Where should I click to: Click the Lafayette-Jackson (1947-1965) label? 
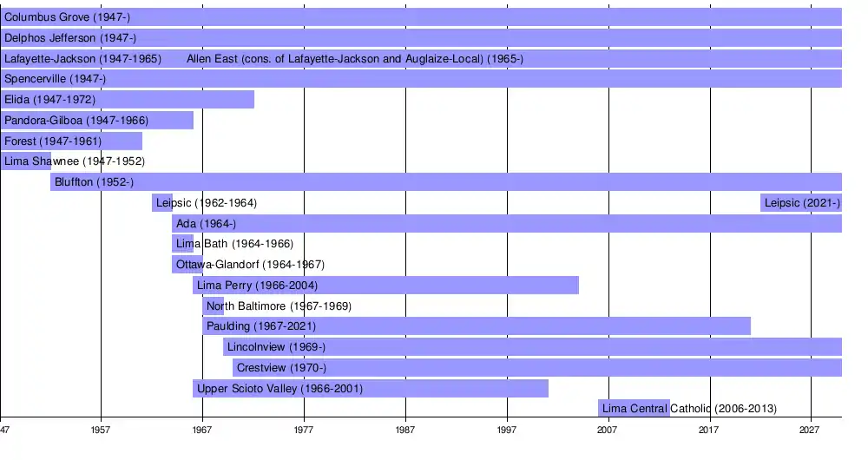[82, 59]
